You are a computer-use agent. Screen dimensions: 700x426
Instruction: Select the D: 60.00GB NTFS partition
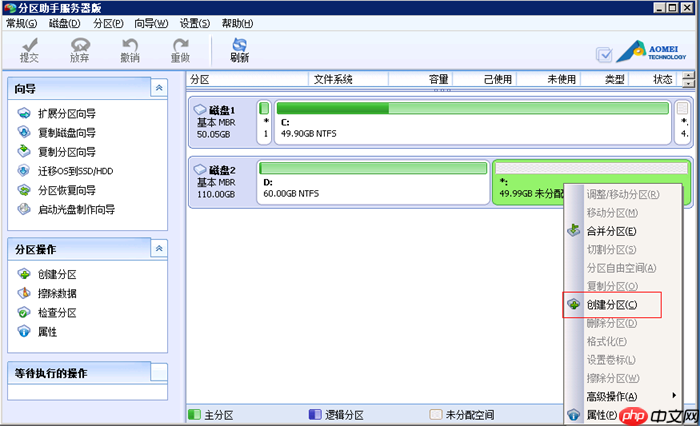pyautogui.click(x=372, y=181)
